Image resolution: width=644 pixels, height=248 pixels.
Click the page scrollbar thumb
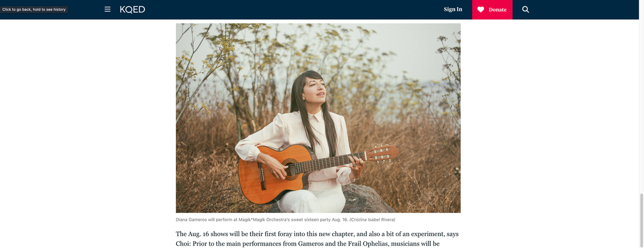click(641, 220)
